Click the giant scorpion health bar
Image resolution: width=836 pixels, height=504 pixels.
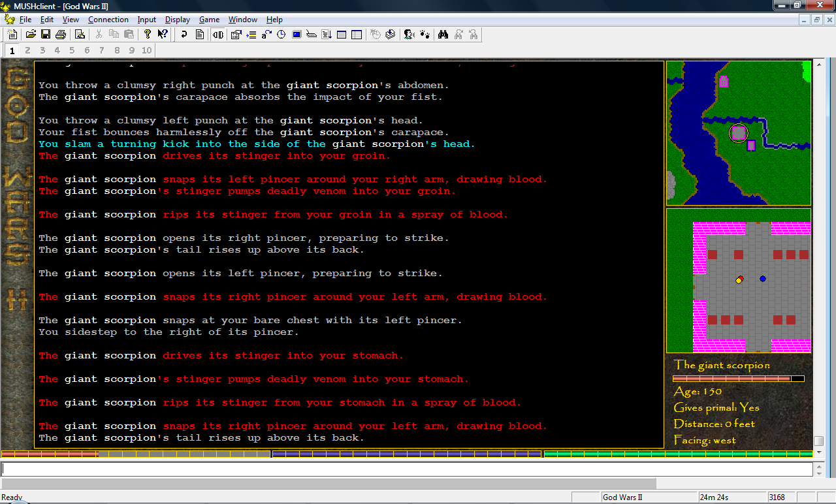[738, 379]
